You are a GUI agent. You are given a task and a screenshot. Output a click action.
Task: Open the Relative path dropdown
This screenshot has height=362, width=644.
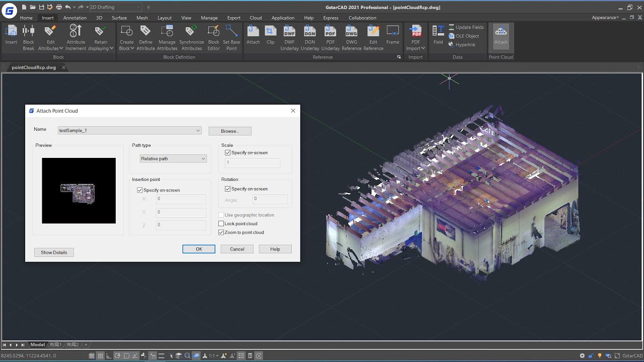(x=173, y=158)
